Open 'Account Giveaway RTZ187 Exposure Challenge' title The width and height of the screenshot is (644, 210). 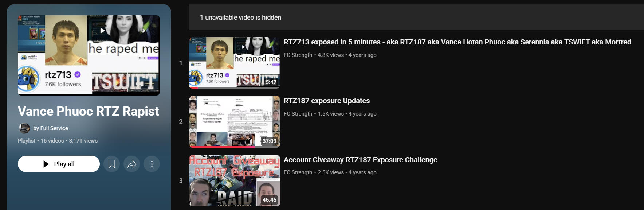361,160
